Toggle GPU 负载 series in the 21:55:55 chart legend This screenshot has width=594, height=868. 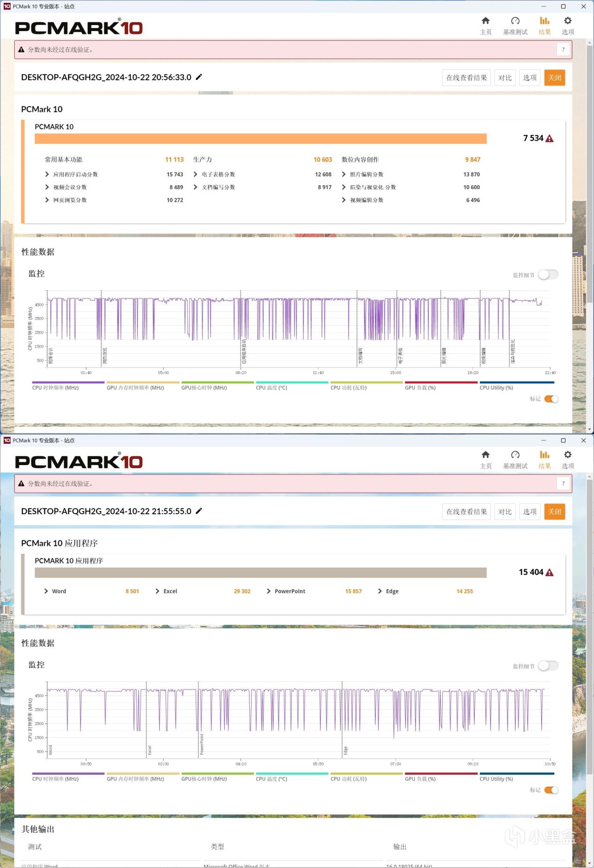click(441, 777)
